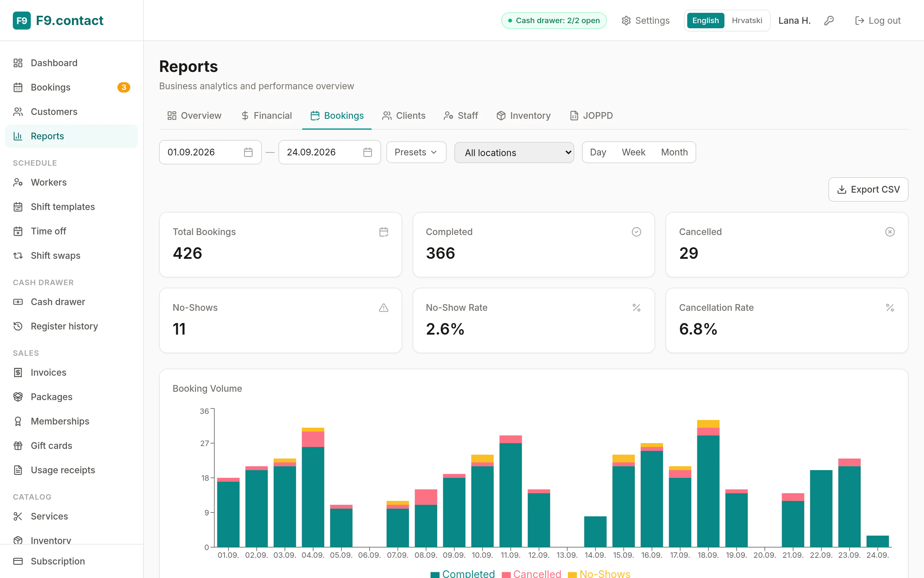924x578 pixels.
Task: Group the chart by Day
Action: [598, 152]
